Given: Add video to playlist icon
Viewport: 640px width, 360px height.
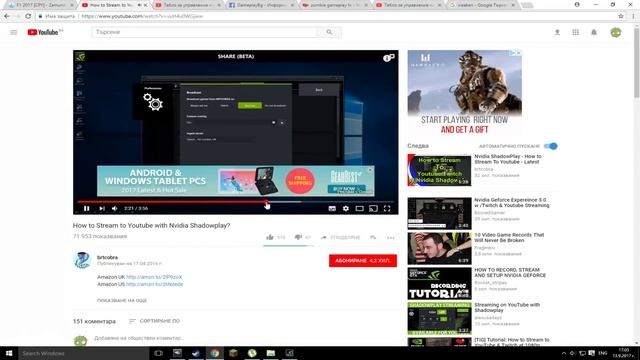Looking at the screenshot, I should pyautogui.click(x=373, y=237).
